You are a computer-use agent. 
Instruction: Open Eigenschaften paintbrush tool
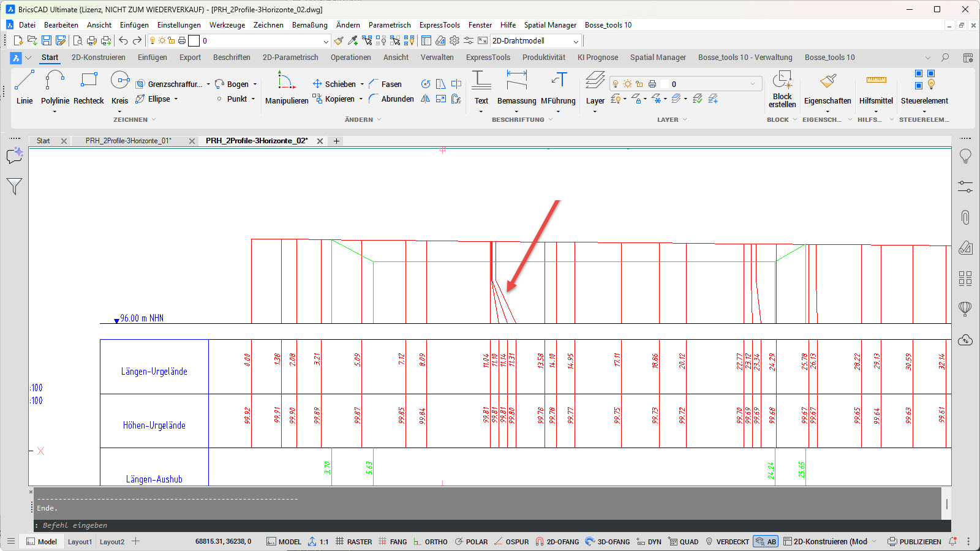pyautogui.click(x=827, y=88)
